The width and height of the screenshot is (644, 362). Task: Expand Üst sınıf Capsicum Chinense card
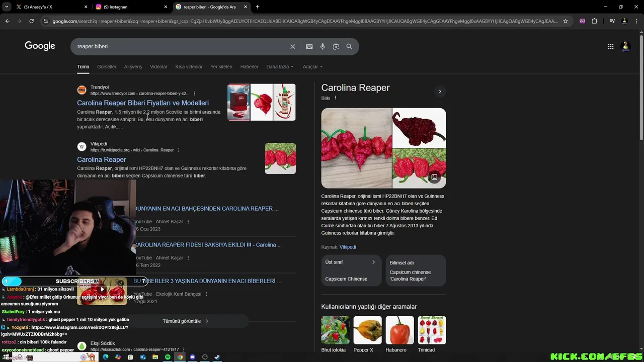(351, 270)
